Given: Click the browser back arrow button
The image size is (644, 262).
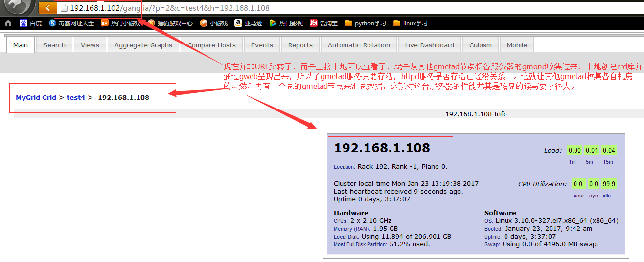Looking at the screenshot, I should [47, 8].
